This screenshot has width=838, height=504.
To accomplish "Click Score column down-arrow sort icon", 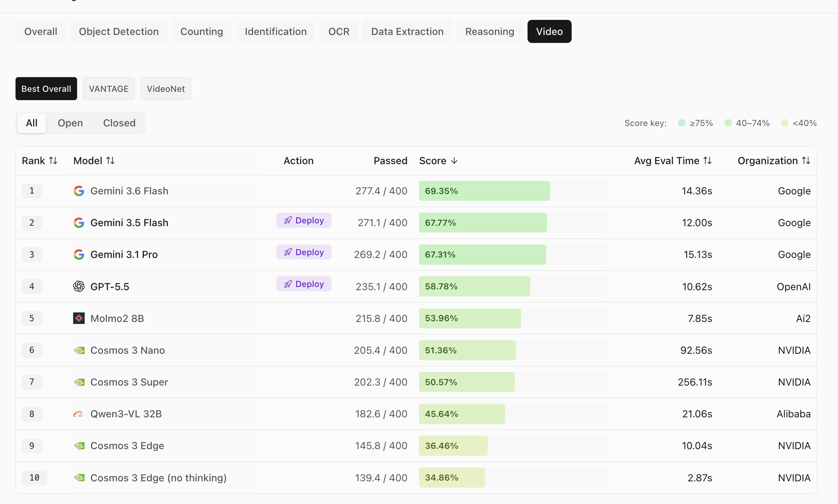I will [454, 161].
